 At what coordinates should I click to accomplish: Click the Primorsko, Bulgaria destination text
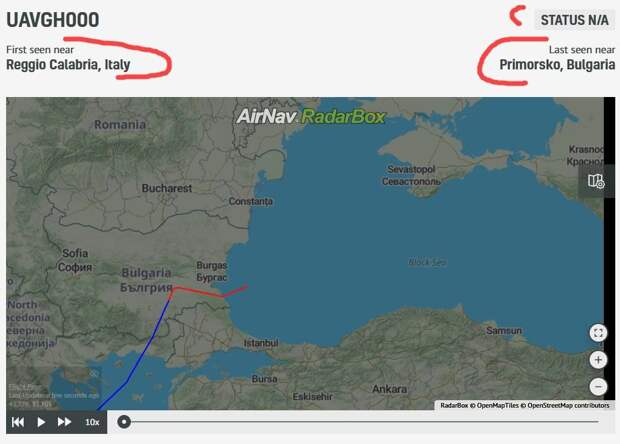click(557, 64)
